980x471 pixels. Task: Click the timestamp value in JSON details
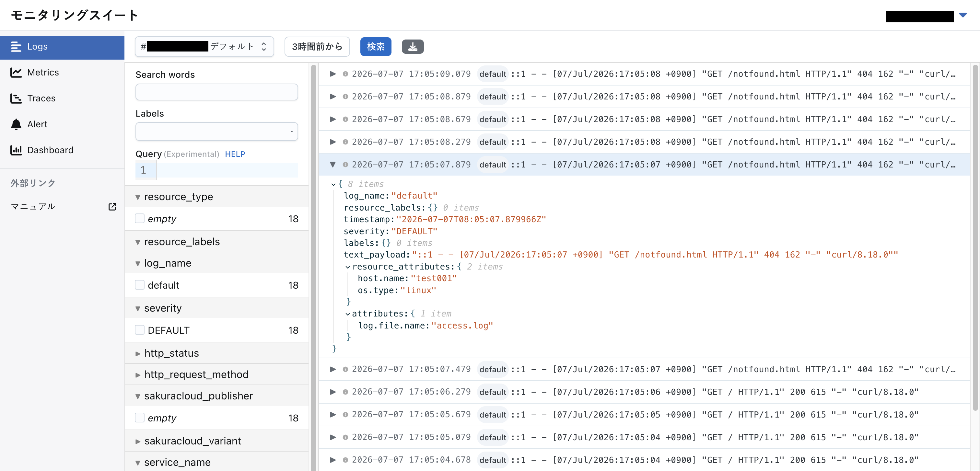tap(471, 219)
